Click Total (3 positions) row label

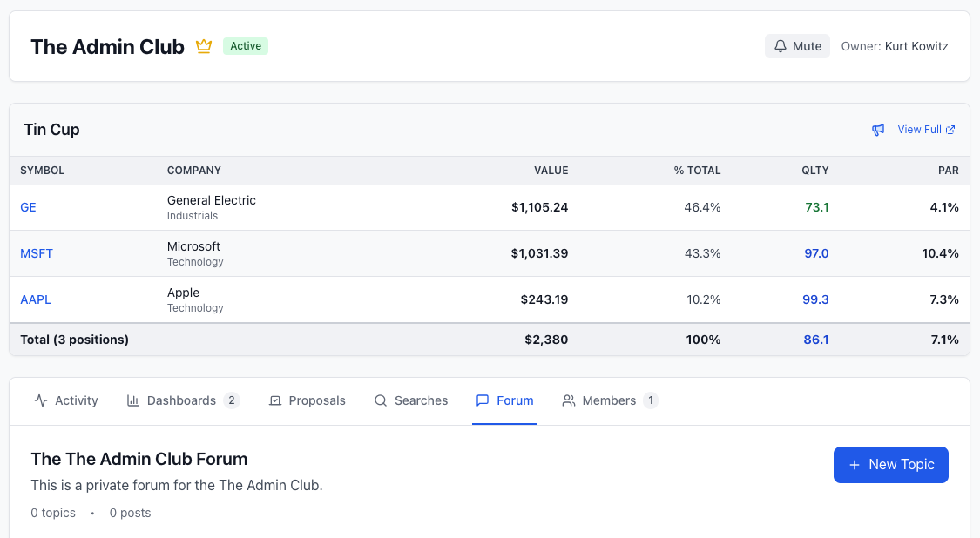[x=74, y=340]
